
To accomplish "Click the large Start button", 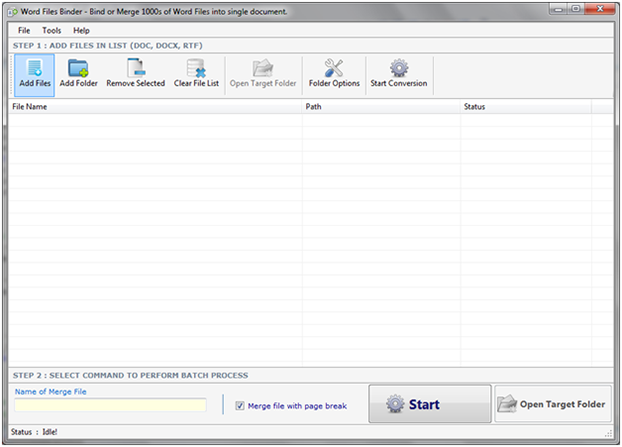I will pyautogui.click(x=430, y=404).
